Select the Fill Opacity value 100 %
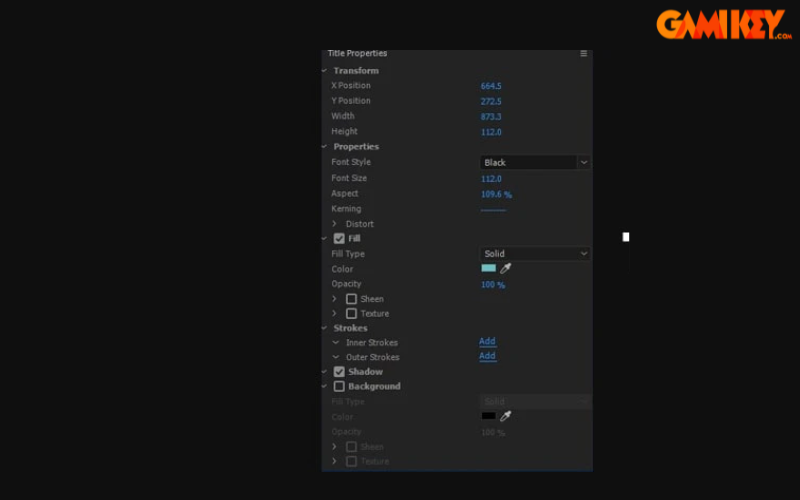 click(493, 285)
